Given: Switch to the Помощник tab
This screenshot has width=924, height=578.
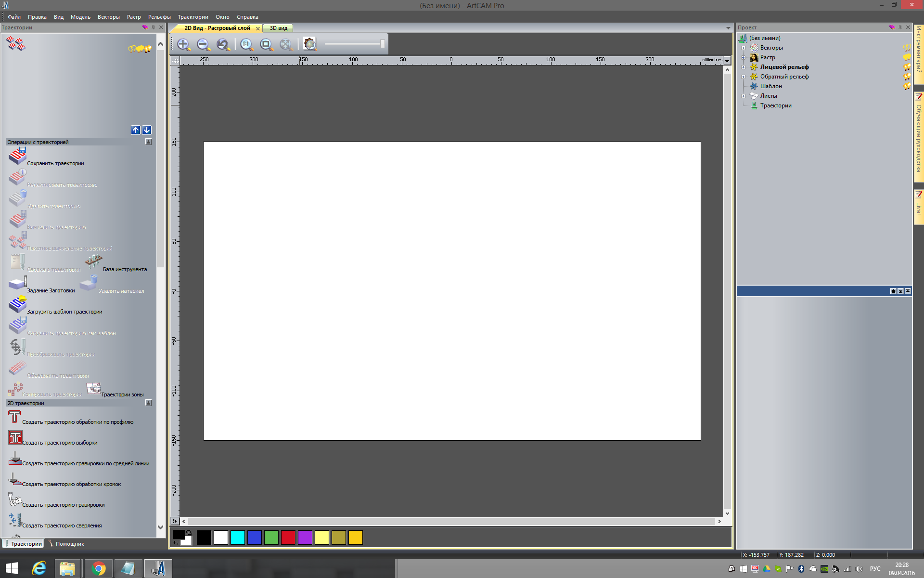Looking at the screenshot, I should (x=69, y=544).
